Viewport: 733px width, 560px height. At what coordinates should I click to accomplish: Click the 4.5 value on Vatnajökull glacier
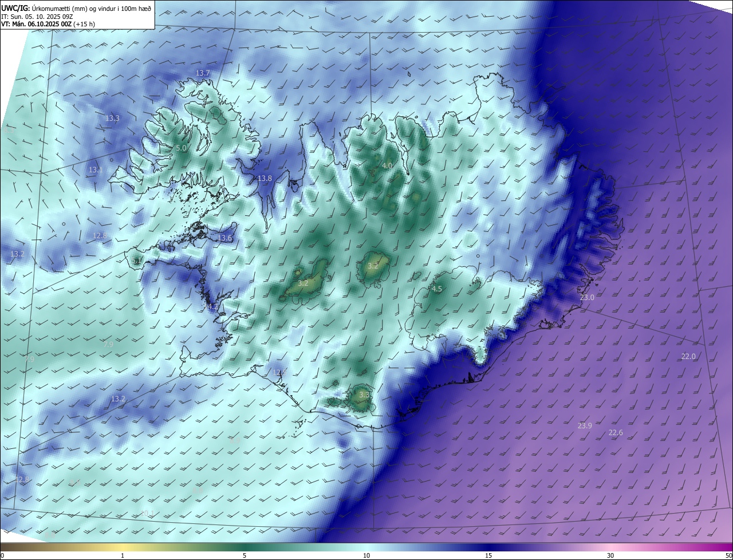pos(437,289)
